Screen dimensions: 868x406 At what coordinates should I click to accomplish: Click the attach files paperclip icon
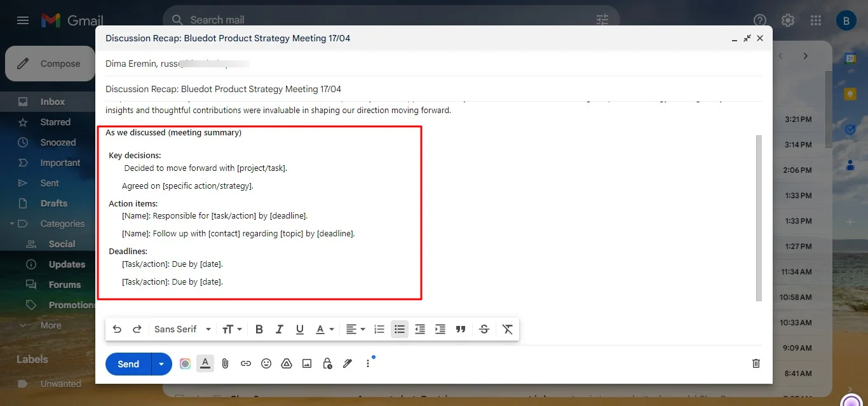(x=225, y=363)
